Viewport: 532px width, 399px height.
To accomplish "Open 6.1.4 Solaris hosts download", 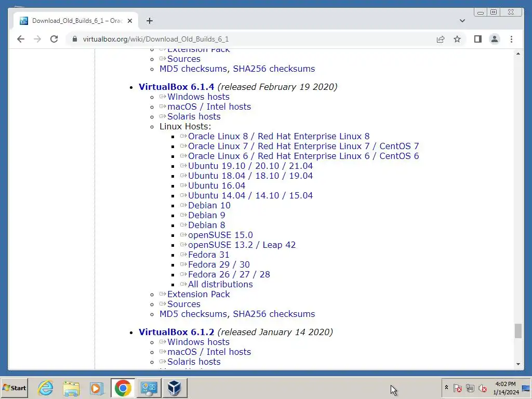I will click(194, 116).
